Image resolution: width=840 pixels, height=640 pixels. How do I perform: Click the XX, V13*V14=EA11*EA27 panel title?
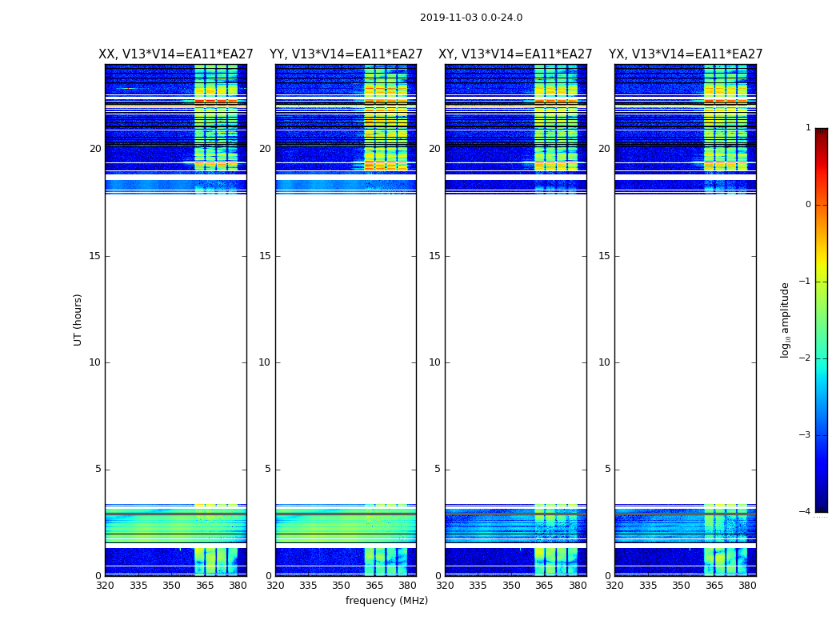(176, 54)
